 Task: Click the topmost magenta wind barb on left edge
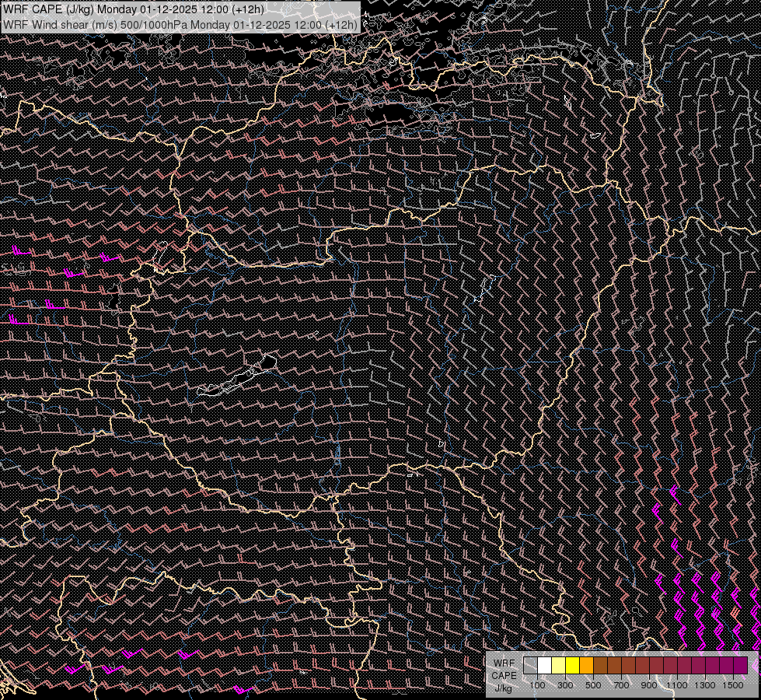pos(22,250)
